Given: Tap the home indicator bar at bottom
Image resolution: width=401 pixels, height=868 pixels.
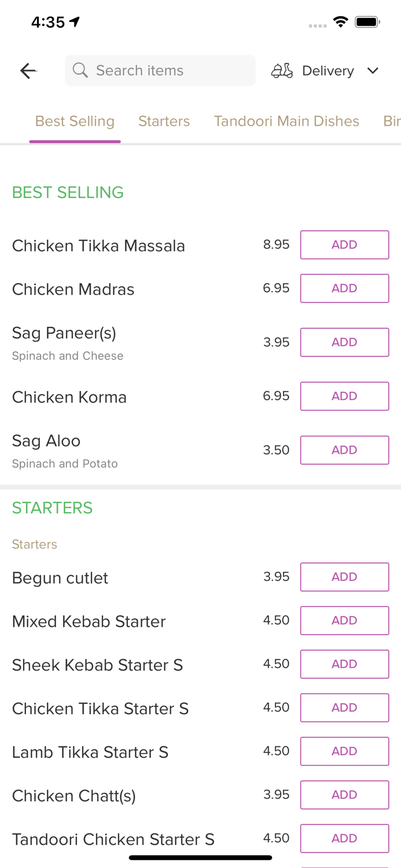Looking at the screenshot, I should [x=200, y=858].
